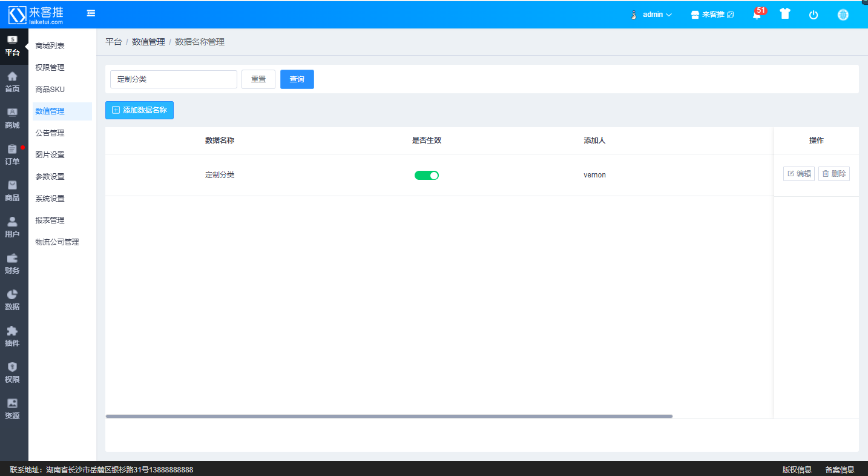Select 参数设置 submenu item
868x476 pixels.
tap(62, 177)
